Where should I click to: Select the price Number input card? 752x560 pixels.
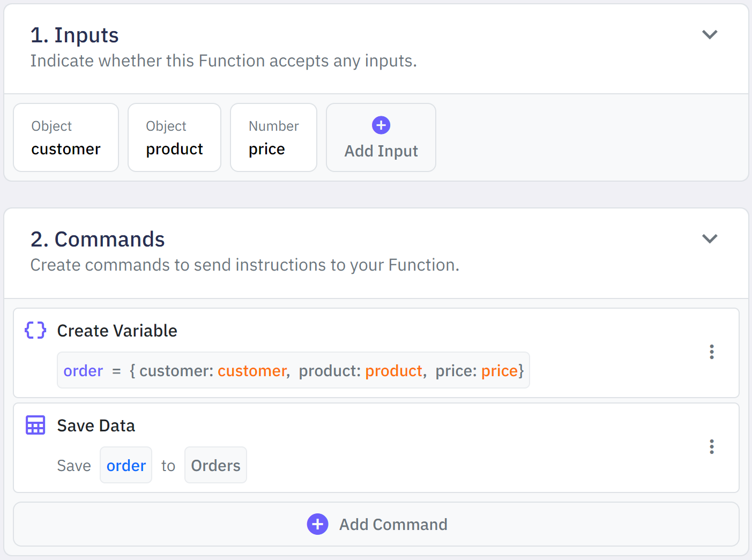(x=273, y=138)
